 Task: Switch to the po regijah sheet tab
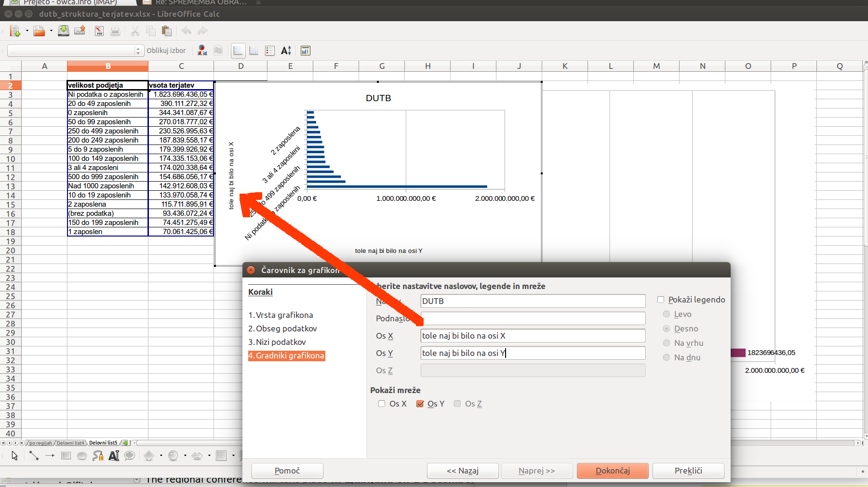[x=40, y=443]
